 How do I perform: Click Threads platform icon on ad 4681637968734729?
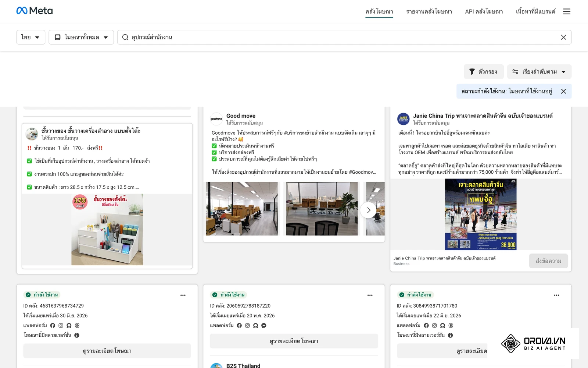tap(77, 326)
